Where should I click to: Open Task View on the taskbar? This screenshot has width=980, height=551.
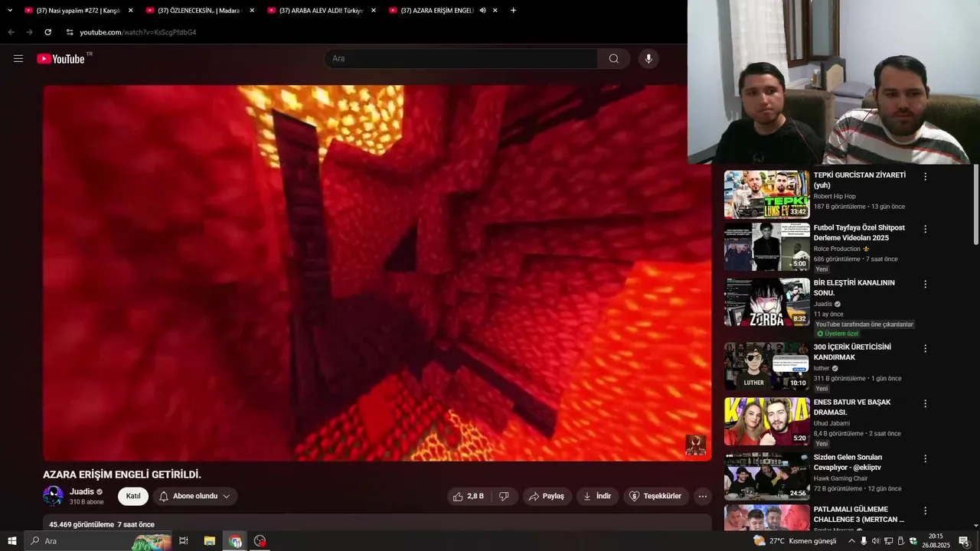pos(184,541)
